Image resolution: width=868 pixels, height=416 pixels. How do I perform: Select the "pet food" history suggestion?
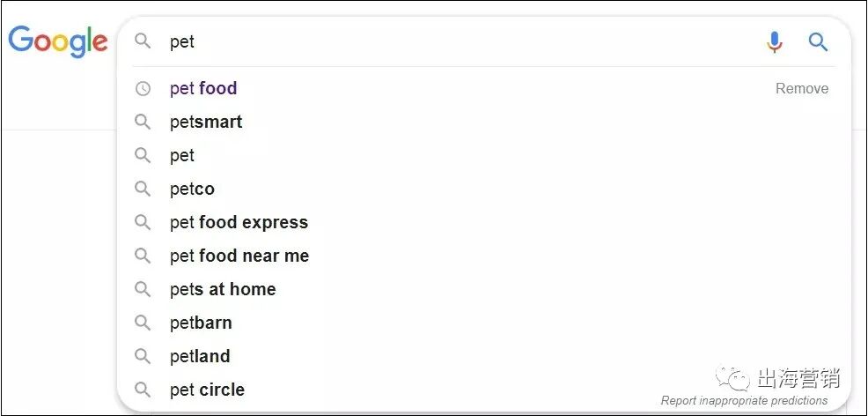click(203, 88)
